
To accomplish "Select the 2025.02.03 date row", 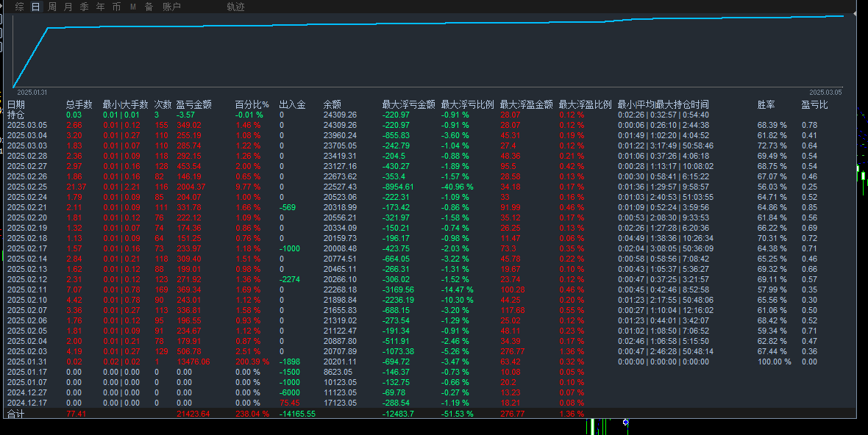I will point(27,351).
